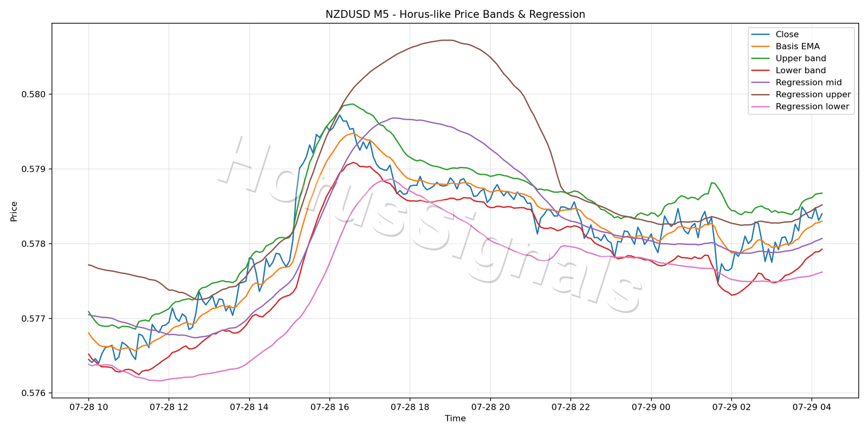Click the chart title NZDUSD M5
868x434 pixels.
(455, 15)
